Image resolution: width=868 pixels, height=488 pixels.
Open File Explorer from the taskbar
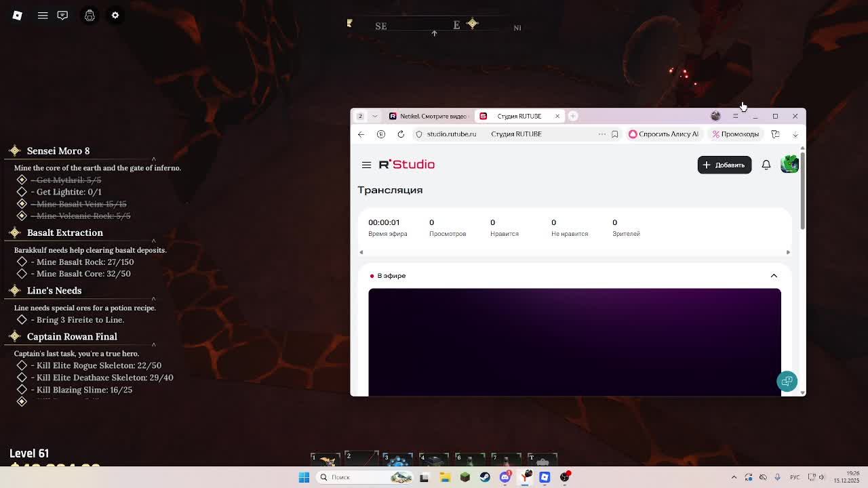click(445, 477)
